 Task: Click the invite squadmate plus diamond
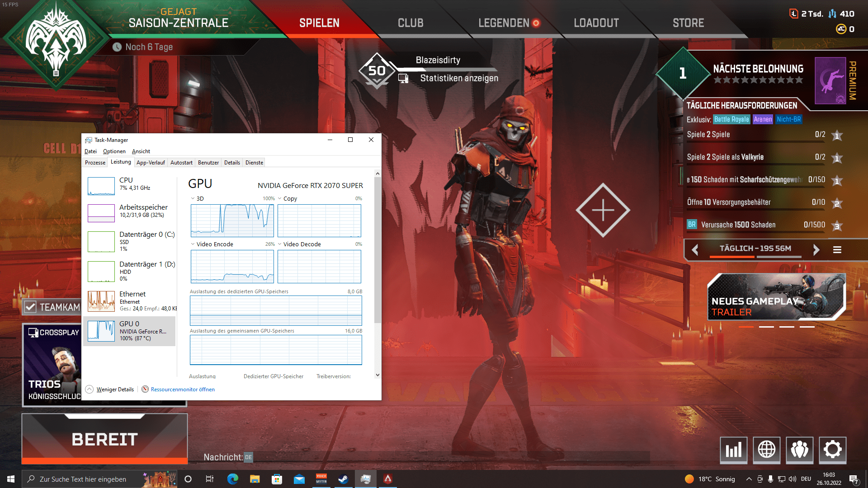[603, 210]
